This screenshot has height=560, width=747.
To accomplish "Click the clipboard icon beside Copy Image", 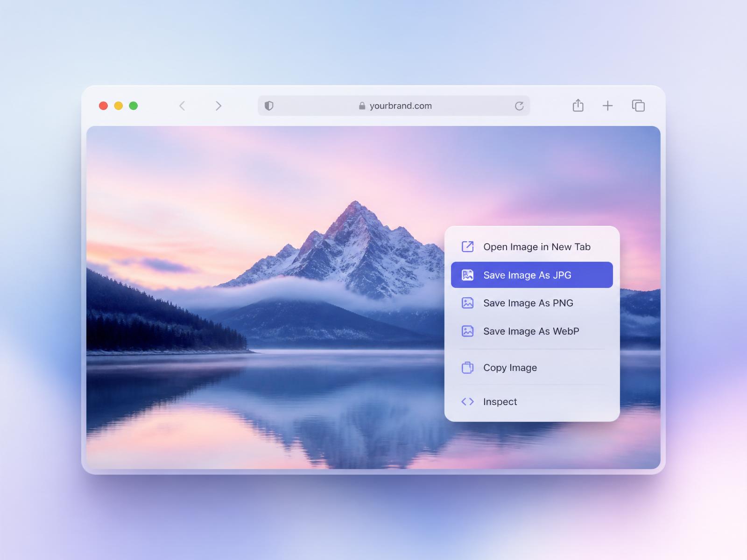I will (467, 368).
